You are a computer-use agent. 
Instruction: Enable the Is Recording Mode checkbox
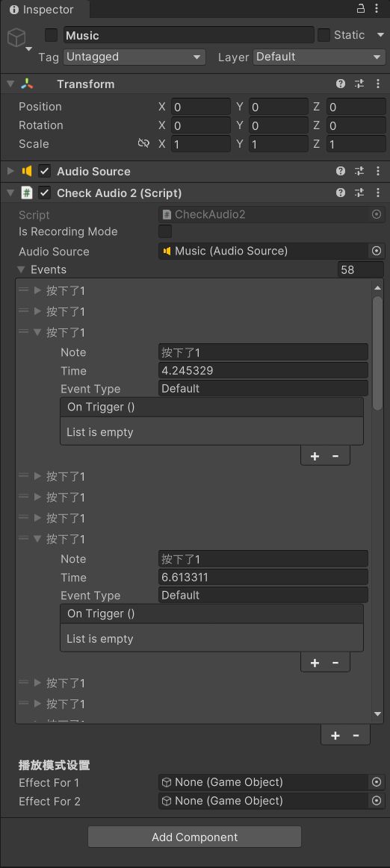click(x=165, y=231)
